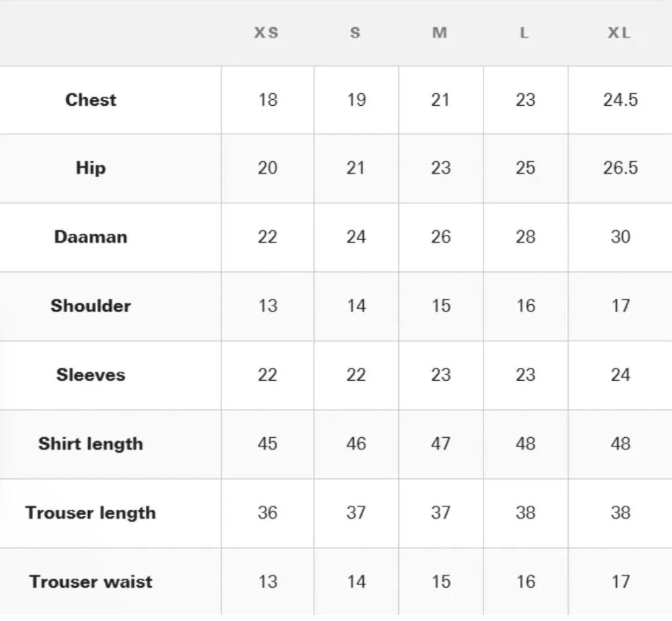Select Shirt length value for size XS
The width and height of the screenshot is (672, 621).
[268, 443]
